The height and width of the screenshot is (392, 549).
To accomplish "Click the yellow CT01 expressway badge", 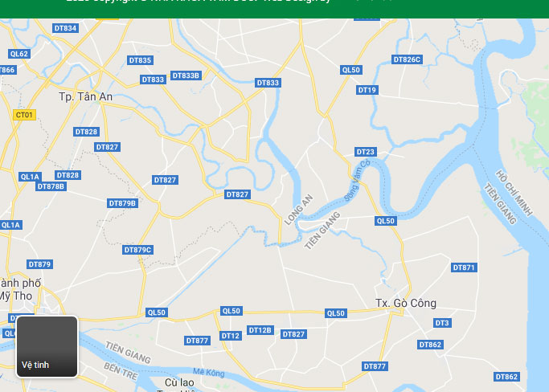I will tap(24, 115).
